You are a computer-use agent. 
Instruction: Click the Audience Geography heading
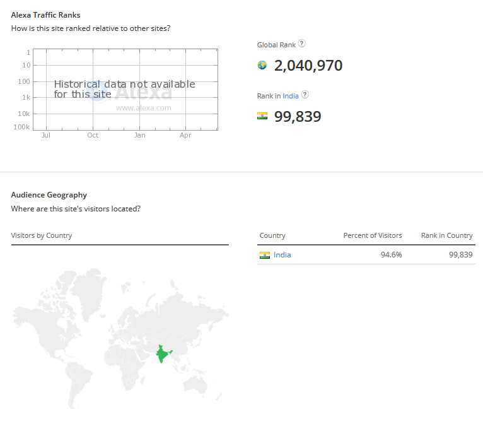click(x=49, y=195)
